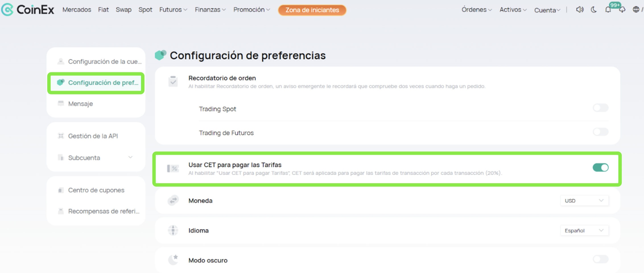Viewport: 644px width, 273px height.
Task: Enable the Trading Spot reminder toggle
Action: coord(600,108)
